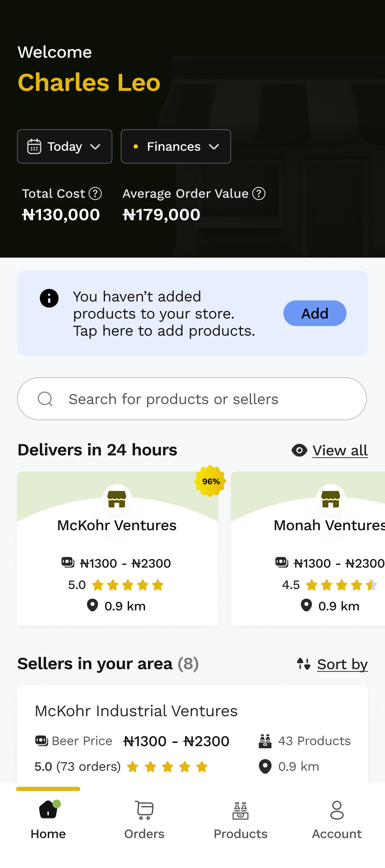
Task: Click the Monah Ventures store icon
Action: 331,499
